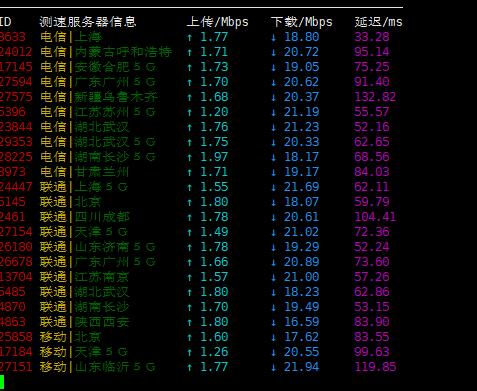Click upload value 1.60
477x391 pixels.
214,337
